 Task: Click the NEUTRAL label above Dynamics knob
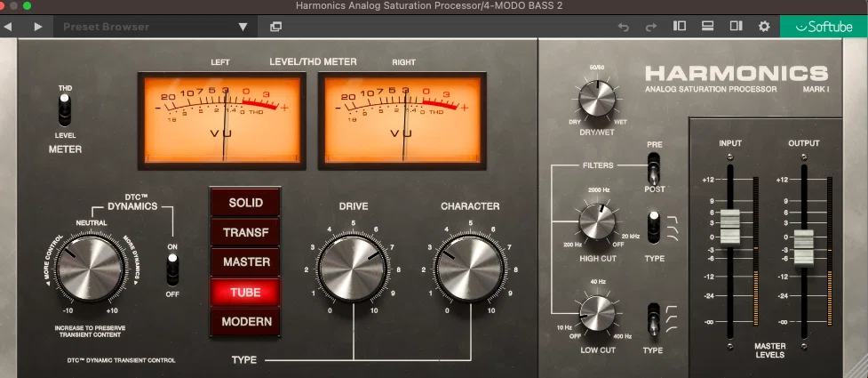(x=92, y=223)
